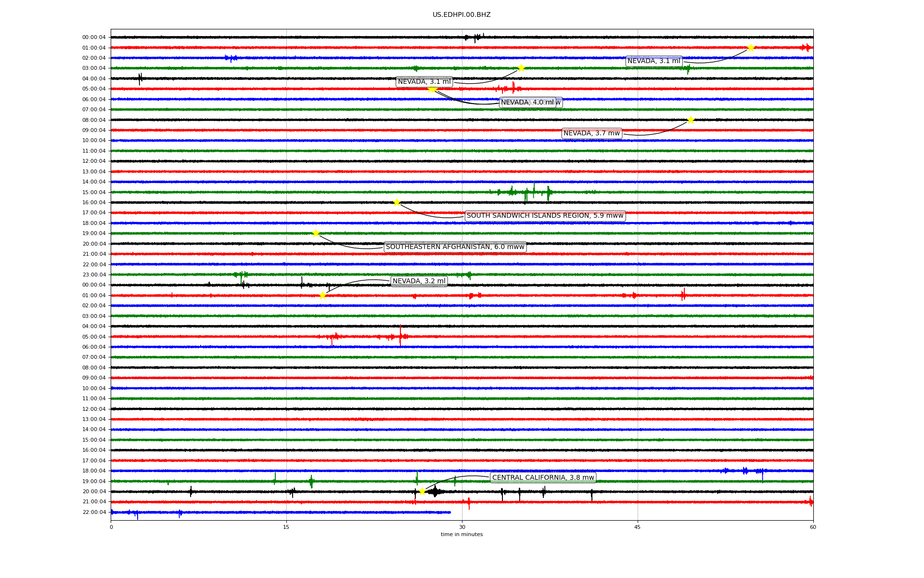The width and height of the screenshot is (924, 578).
Task: Click the yellow star on the 01:00:04 red trace near the top
Action: pos(751,48)
